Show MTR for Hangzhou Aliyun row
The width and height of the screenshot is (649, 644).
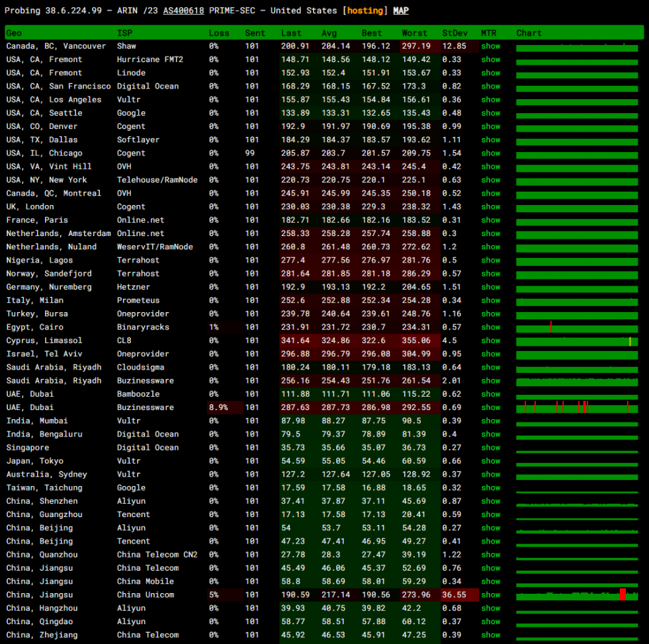click(490, 608)
